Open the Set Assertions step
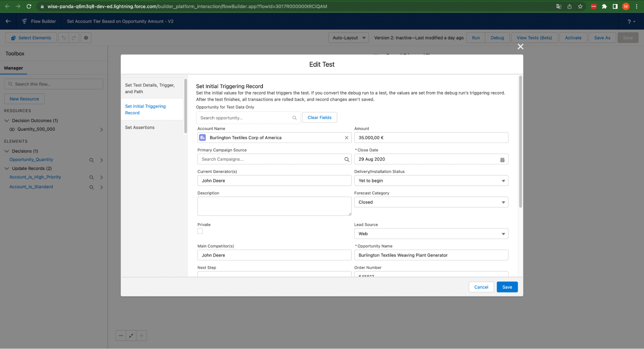The width and height of the screenshot is (644, 349). (140, 127)
